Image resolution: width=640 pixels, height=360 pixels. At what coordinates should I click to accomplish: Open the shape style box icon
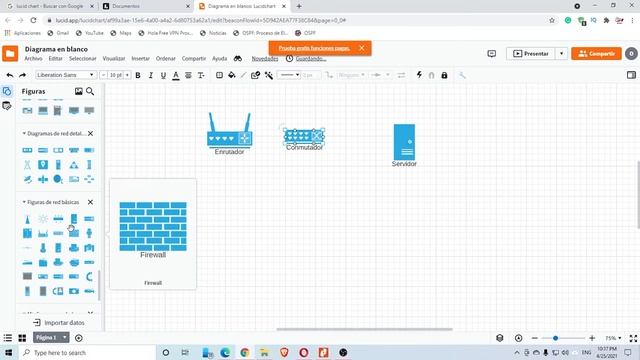tap(219, 75)
